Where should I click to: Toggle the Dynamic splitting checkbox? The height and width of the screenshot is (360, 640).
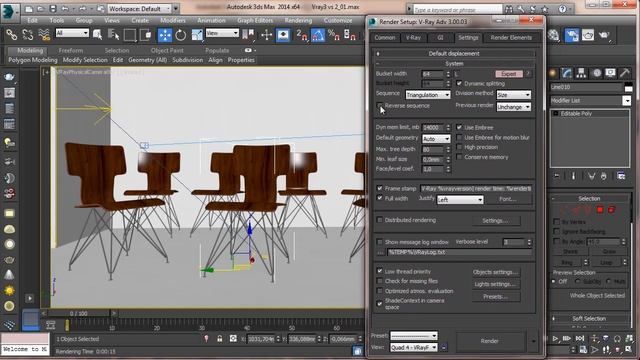[459, 83]
